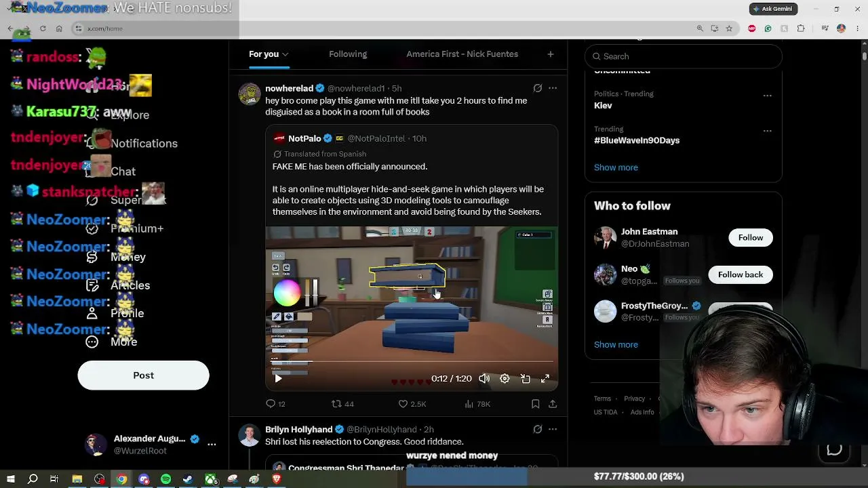
Task: Open Windows taskbar search
Action: point(33,479)
